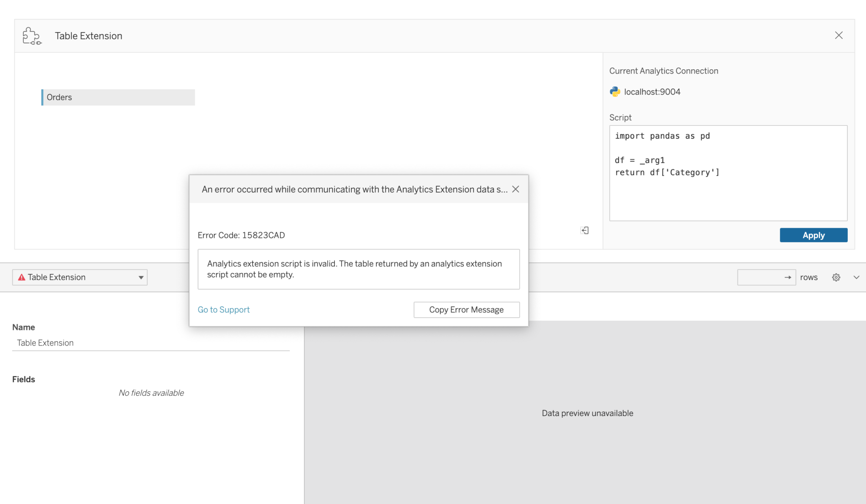Click the collapse script pane icon

pos(585,230)
